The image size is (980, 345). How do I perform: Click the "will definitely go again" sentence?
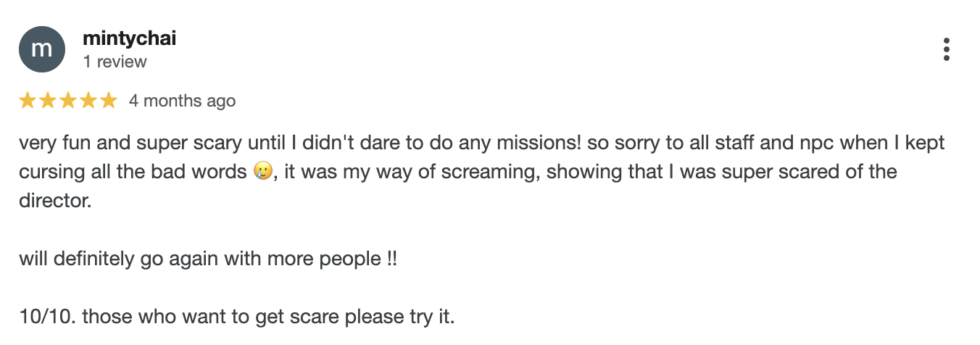point(207,259)
